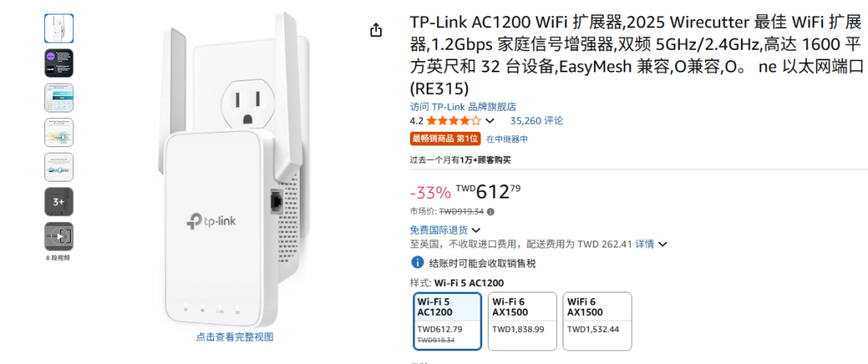868x364 pixels.
Task: Expand the 详情 shipping details dropdown
Action: pos(662,243)
